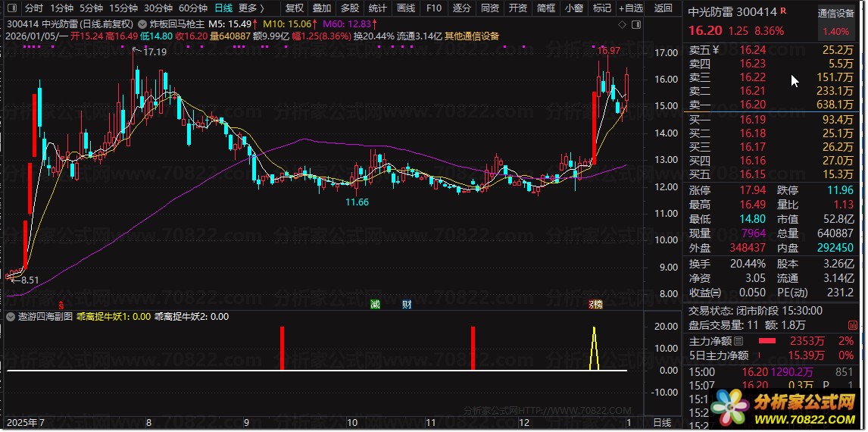Select the 30分钟 period tab
The width and height of the screenshot is (868, 432).
coord(158,8)
